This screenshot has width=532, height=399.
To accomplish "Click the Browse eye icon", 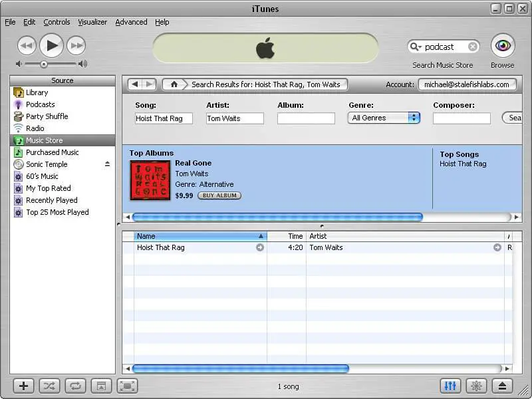I will (x=503, y=45).
